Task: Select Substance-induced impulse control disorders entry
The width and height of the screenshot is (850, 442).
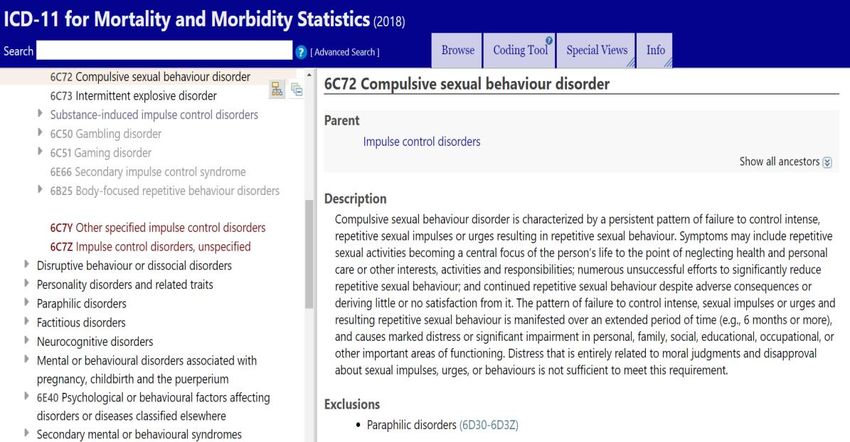Action: 154,115
